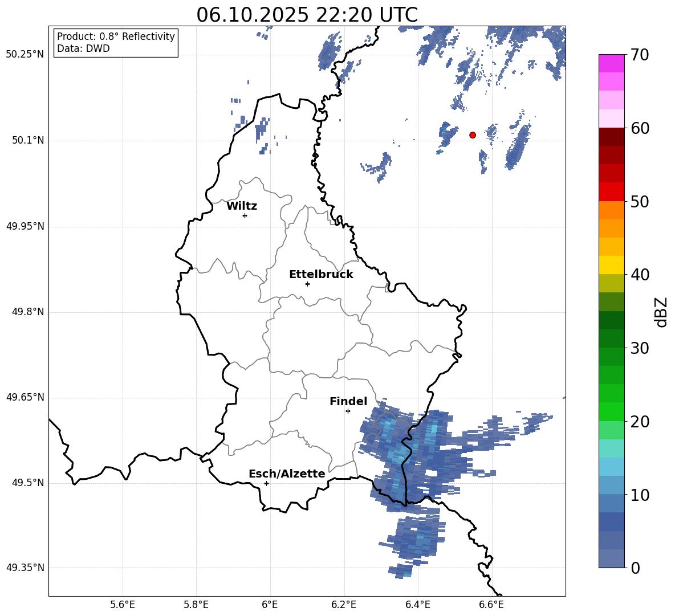Click the 30 colorbar tick label
Image resolution: width=675 pixels, height=616 pixels.
click(640, 348)
